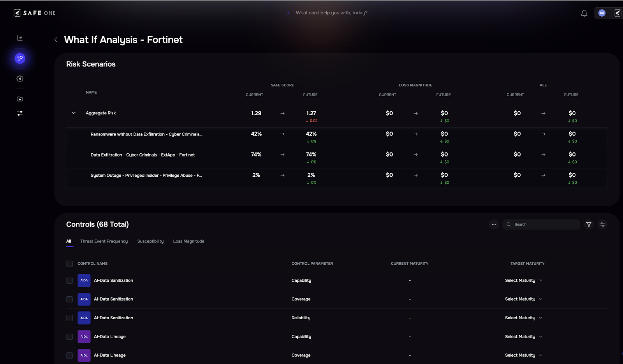
Task: Click the CONTROL NAME column header
Action: pos(92,264)
